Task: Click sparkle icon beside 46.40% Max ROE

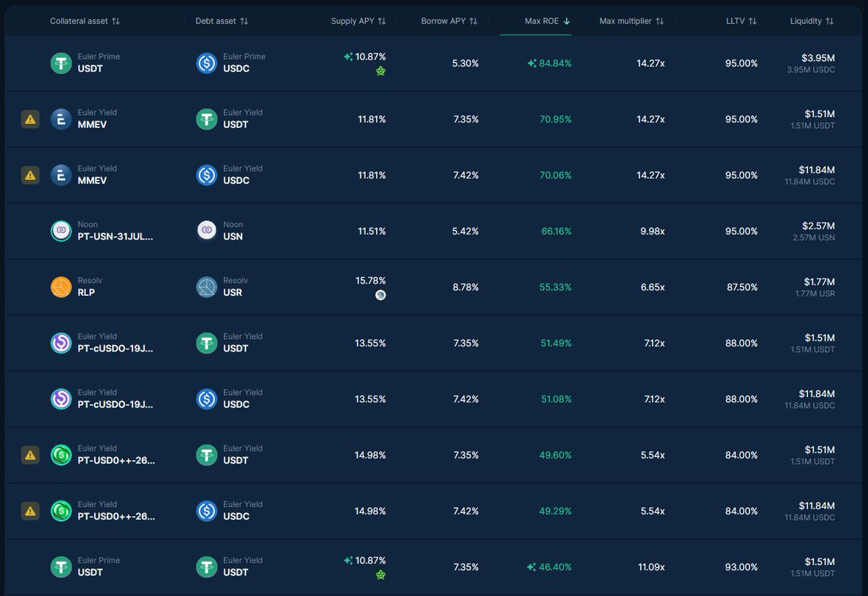Action: click(x=532, y=567)
